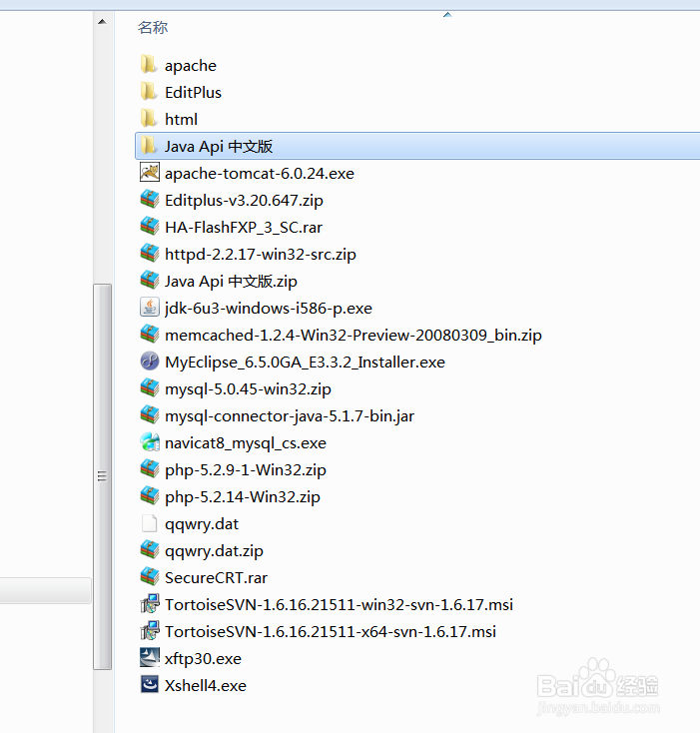This screenshot has height=733, width=700.
Task: Select the folder name apache
Action: (x=191, y=66)
